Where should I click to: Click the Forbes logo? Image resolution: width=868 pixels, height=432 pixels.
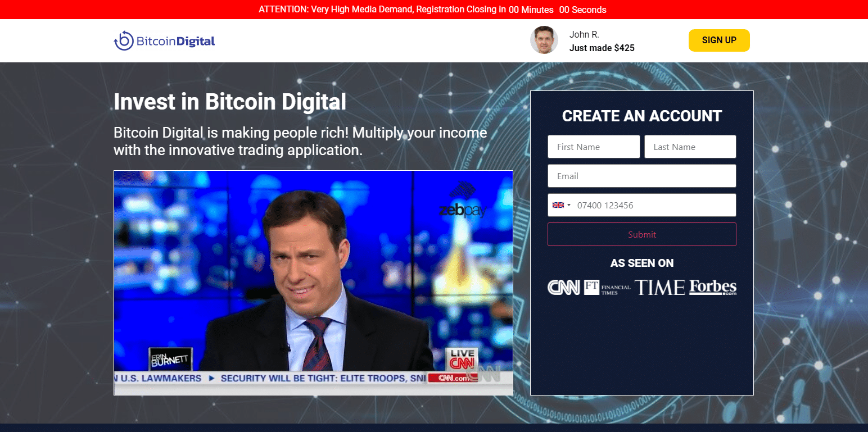[713, 287]
